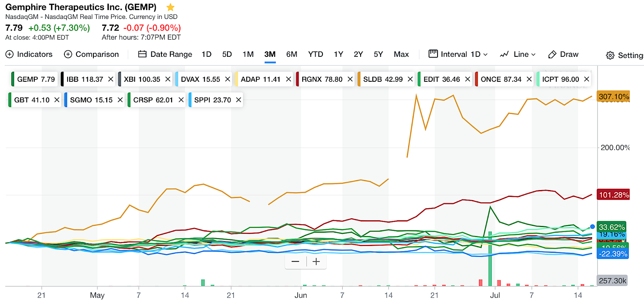Remove the RGNX comparison
The width and height of the screenshot is (644, 302).
click(350, 79)
